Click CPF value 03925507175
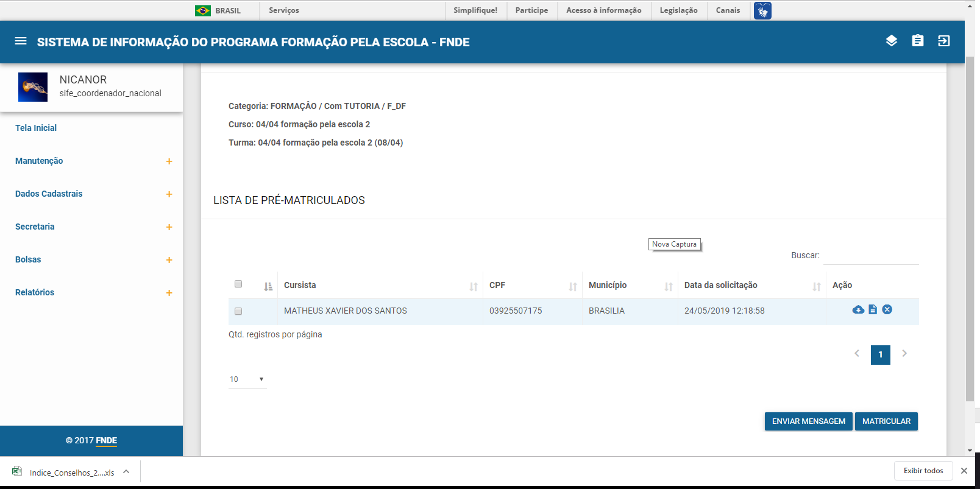The height and width of the screenshot is (489, 980). (516, 311)
